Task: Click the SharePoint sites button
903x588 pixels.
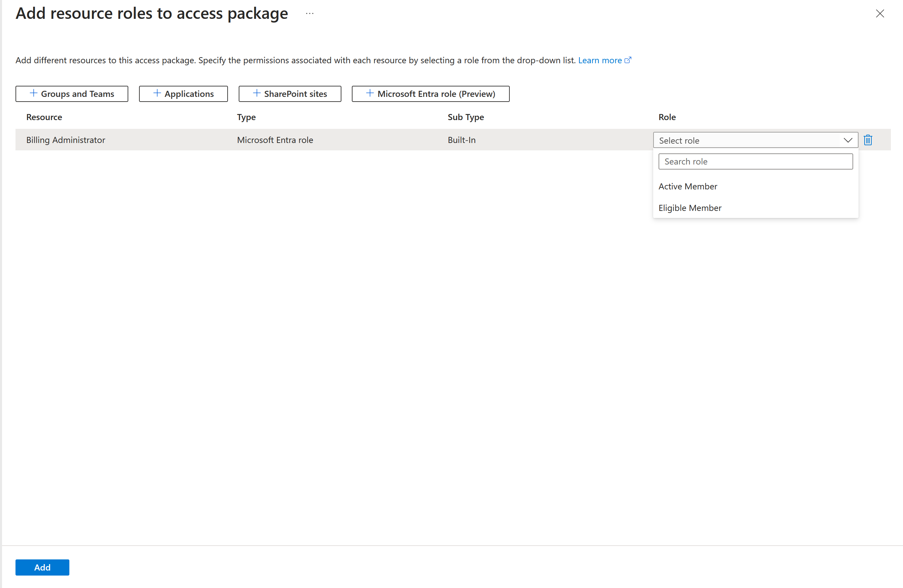Action: pyautogui.click(x=290, y=94)
